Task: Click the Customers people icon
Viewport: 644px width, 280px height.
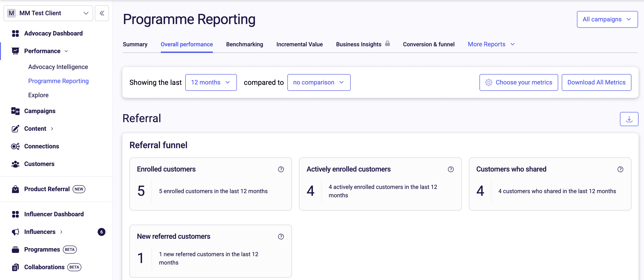Action: 15,164
